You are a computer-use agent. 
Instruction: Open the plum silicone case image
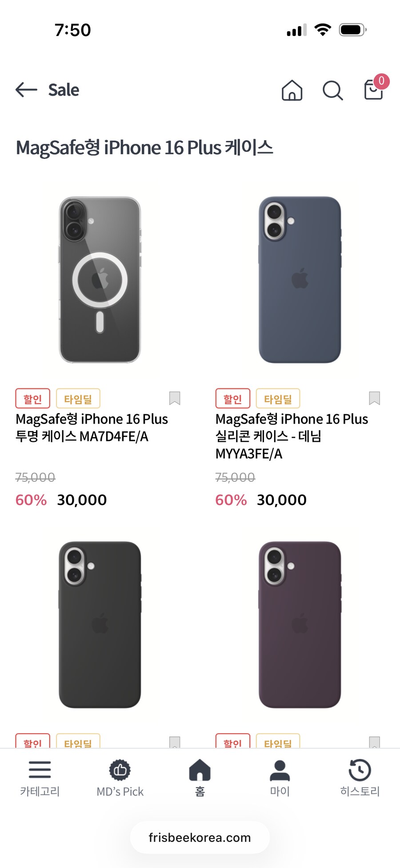click(x=300, y=625)
